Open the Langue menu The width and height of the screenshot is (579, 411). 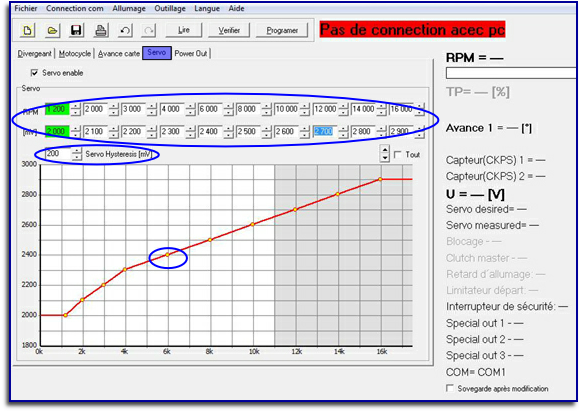click(207, 8)
